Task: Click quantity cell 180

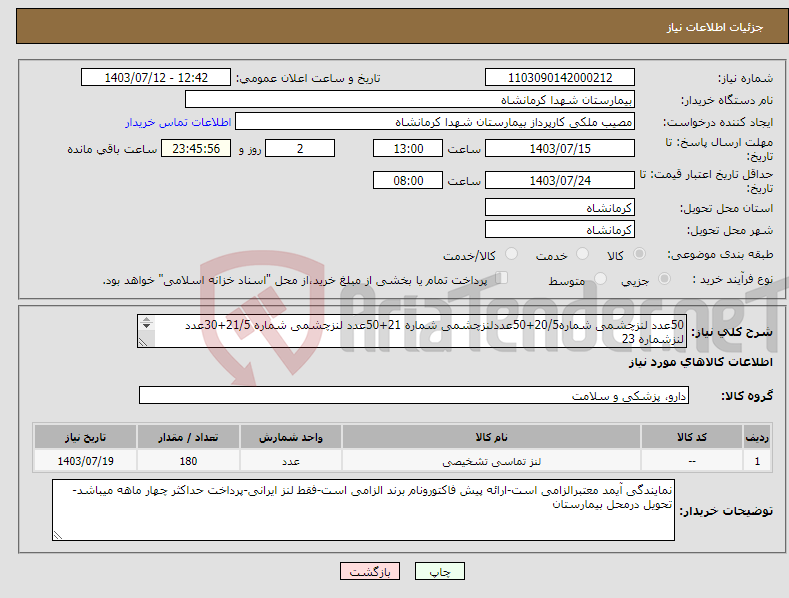Action: coord(188,461)
